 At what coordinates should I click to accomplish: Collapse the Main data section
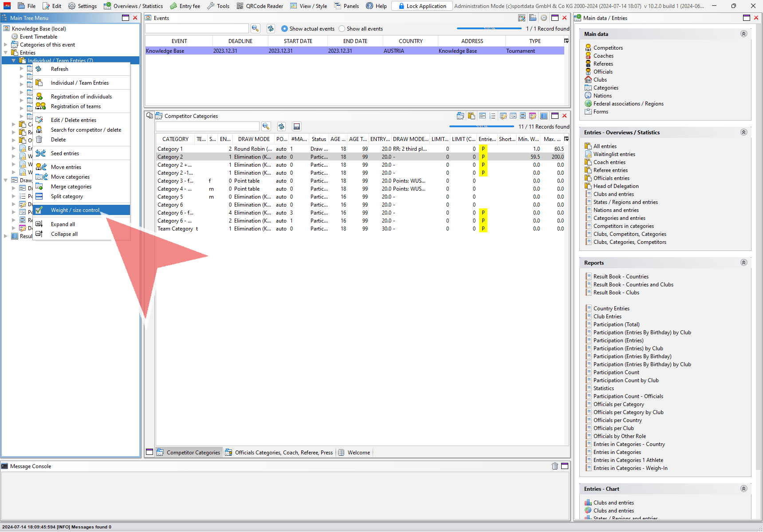(743, 34)
